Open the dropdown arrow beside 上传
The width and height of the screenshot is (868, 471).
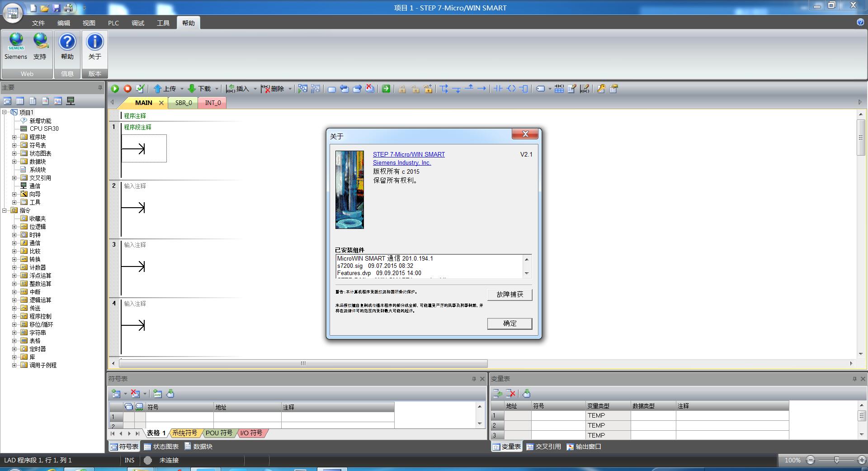coord(182,89)
